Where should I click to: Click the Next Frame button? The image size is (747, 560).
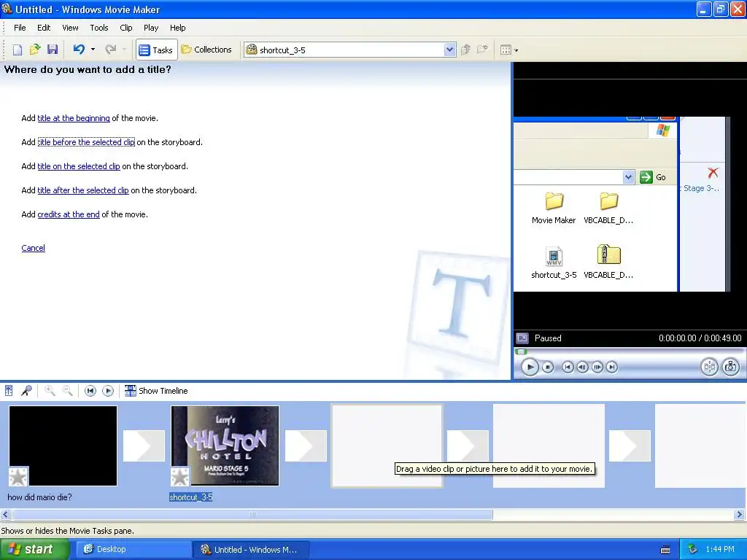pyautogui.click(x=597, y=367)
